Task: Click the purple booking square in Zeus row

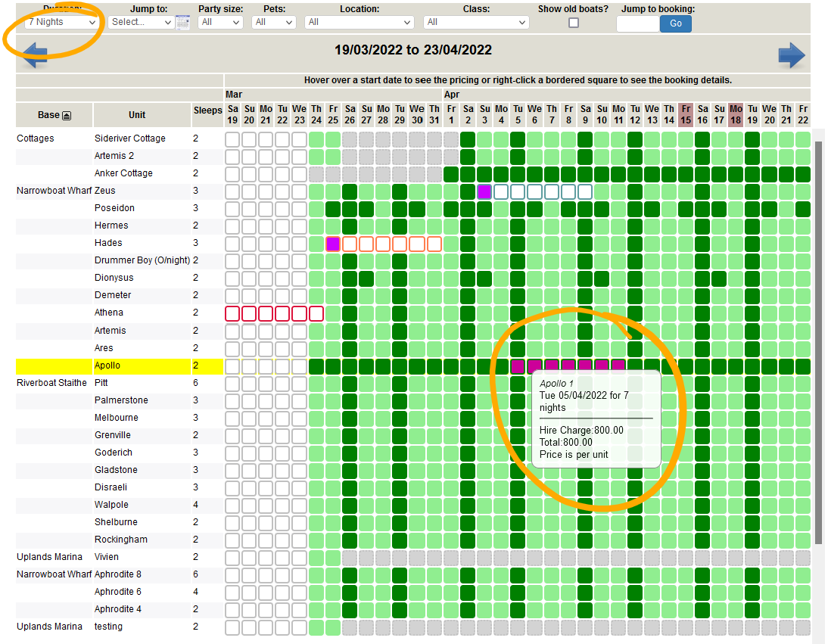Action: (484, 191)
